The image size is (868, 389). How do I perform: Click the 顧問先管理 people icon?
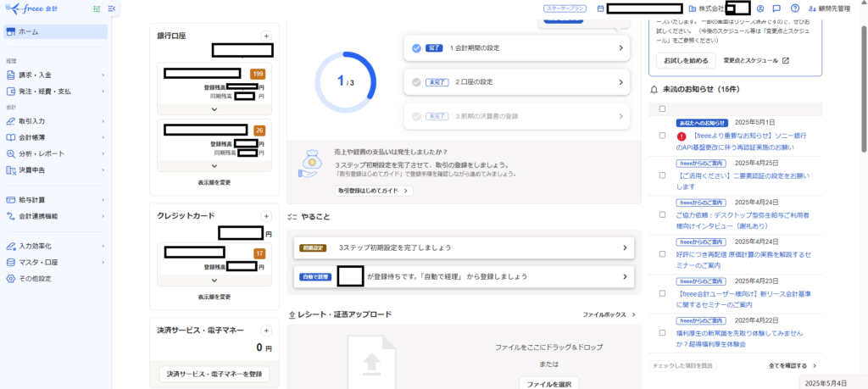(x=812, y=8)
